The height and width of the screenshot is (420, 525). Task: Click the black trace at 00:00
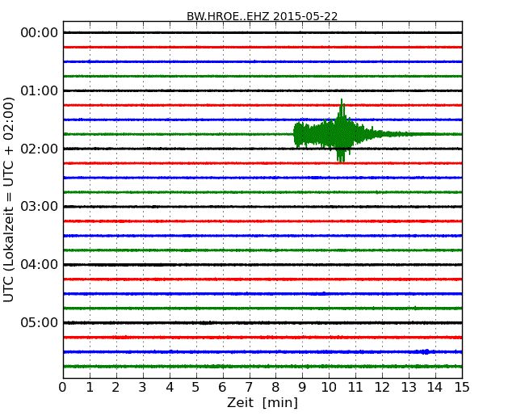(262, 33)
